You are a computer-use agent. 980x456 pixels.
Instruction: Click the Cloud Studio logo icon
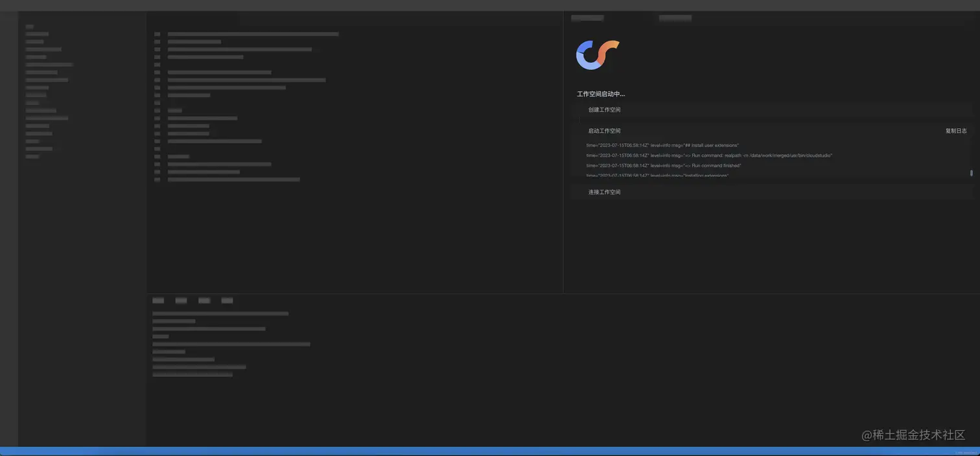click(598, 55)
